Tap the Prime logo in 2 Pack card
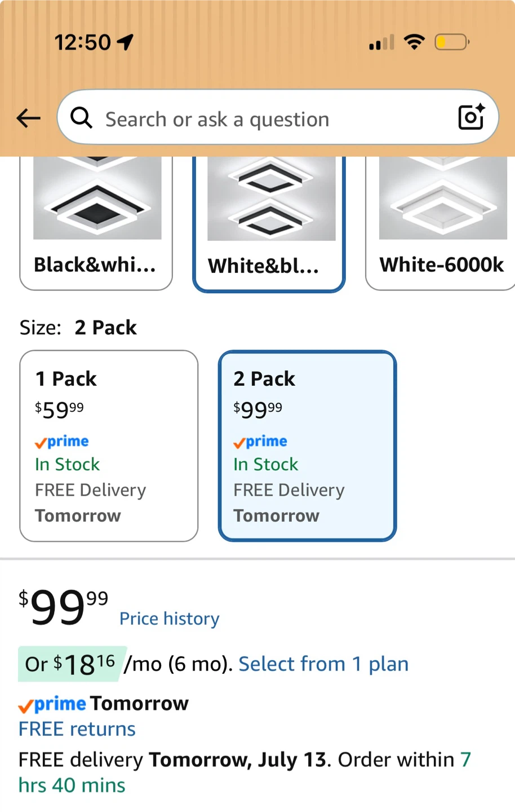Image resolution: width=515 pixels, height=812 pixels. pyautogui.click(x=260, y=442)
